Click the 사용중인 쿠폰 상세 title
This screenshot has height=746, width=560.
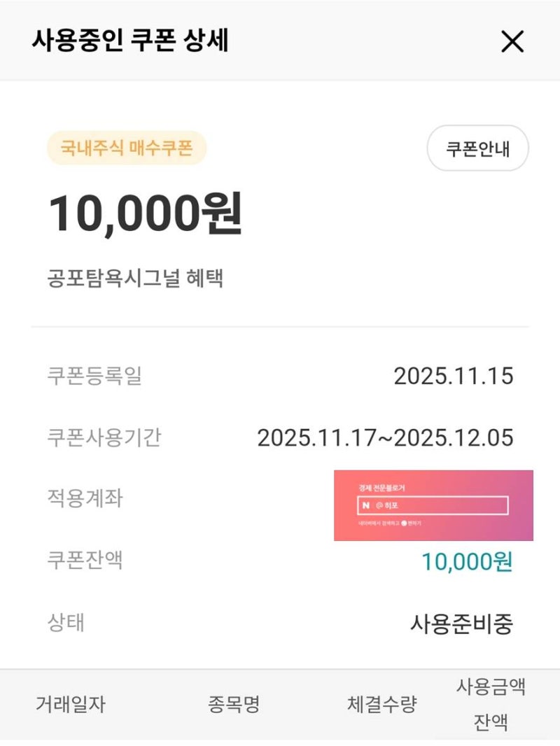[x=130, y=41]
